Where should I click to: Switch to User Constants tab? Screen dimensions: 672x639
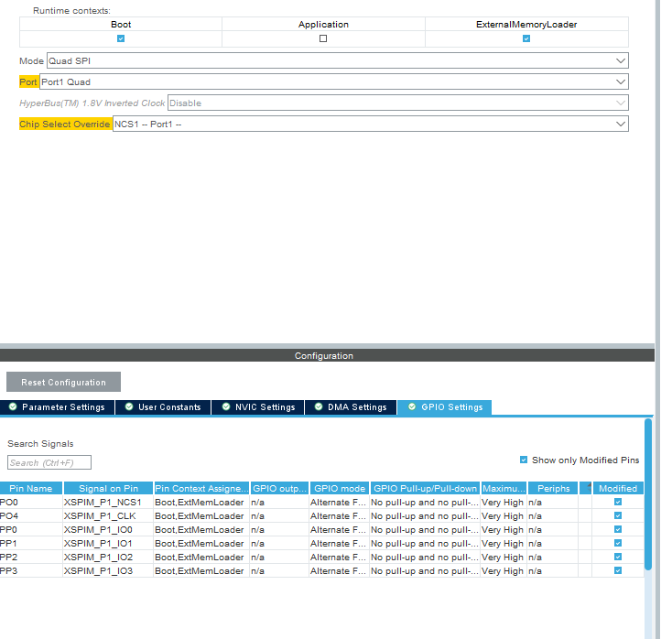pyautogui.click(x=163, y=407)
